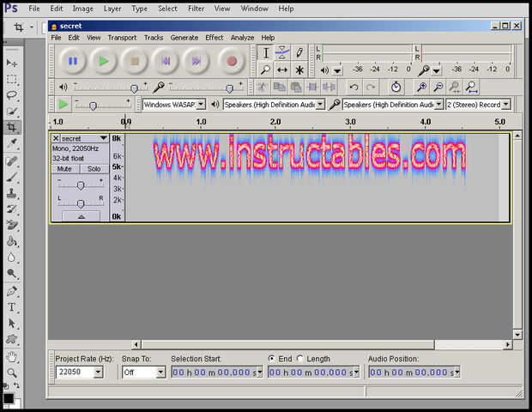Skip to end of track
Image resolution: width=532 pixels, height=412 pixels.
196,62
